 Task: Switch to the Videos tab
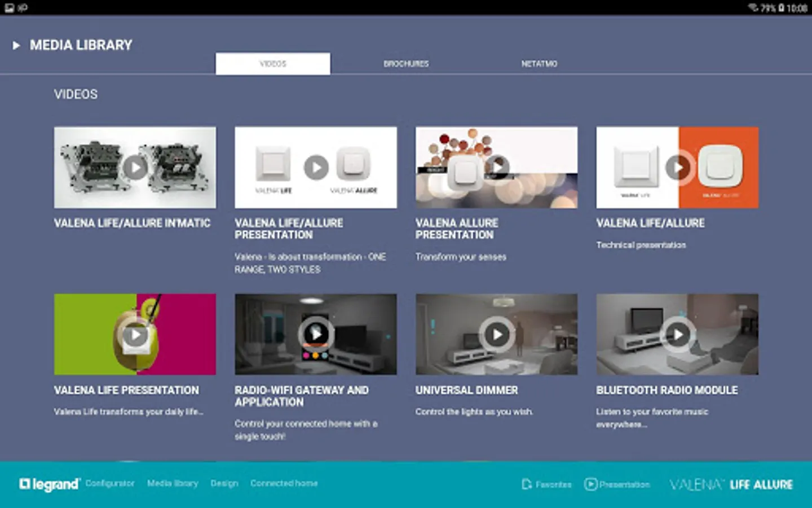pos(273,64)
